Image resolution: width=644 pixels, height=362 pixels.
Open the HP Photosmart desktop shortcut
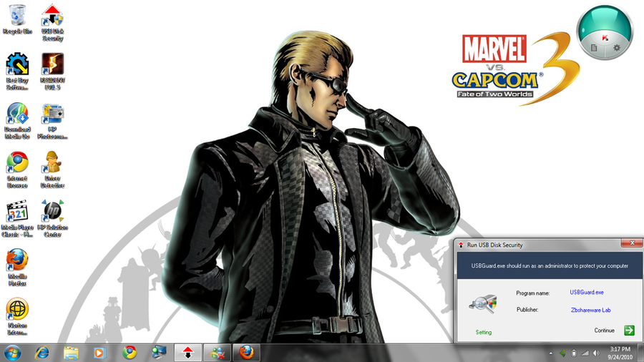click(x=52, y=121)
